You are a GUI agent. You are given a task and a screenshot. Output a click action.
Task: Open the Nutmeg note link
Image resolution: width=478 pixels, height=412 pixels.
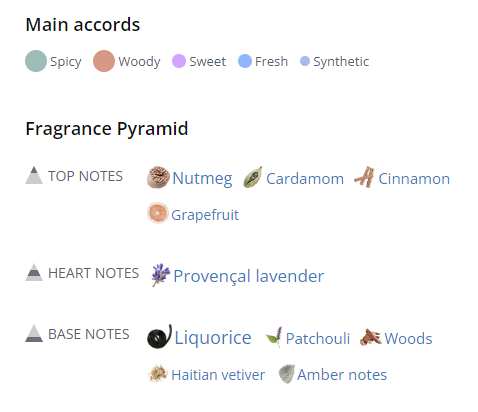pyautogui.click(x=202, y=179)
